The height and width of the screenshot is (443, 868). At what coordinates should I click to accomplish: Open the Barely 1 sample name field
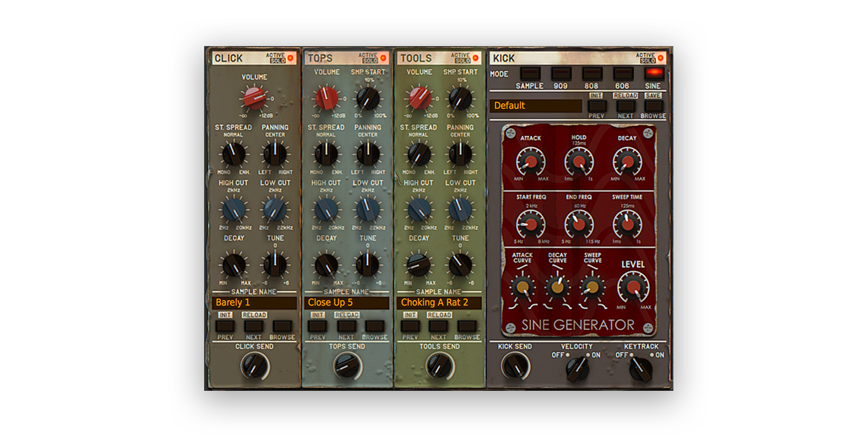[254, 303]
